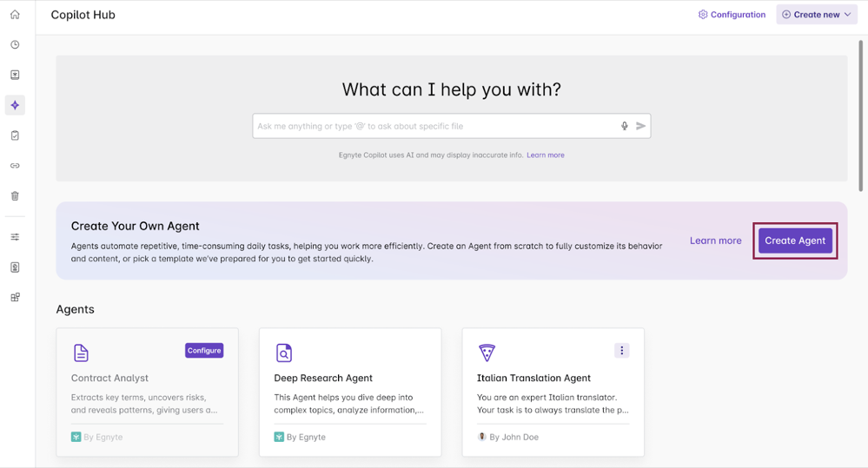Click John Doe's avatar on Italian Translation card
Image resolution: width=868 pixels, height=468 pixels.
[x=482, y=437]
